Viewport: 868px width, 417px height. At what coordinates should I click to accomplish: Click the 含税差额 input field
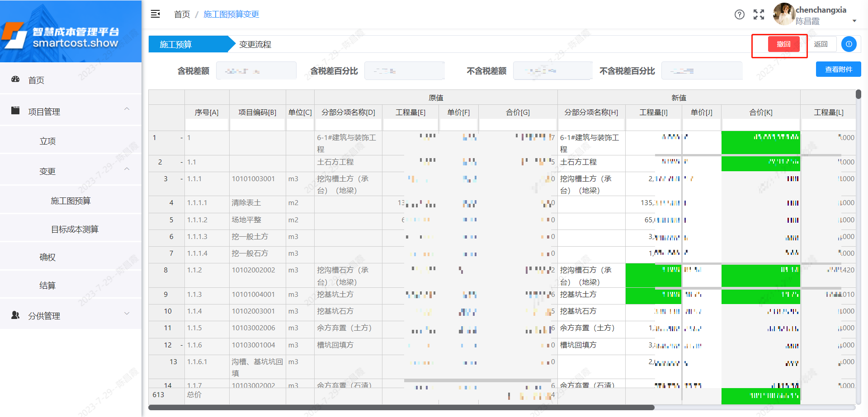coord(256,70)
